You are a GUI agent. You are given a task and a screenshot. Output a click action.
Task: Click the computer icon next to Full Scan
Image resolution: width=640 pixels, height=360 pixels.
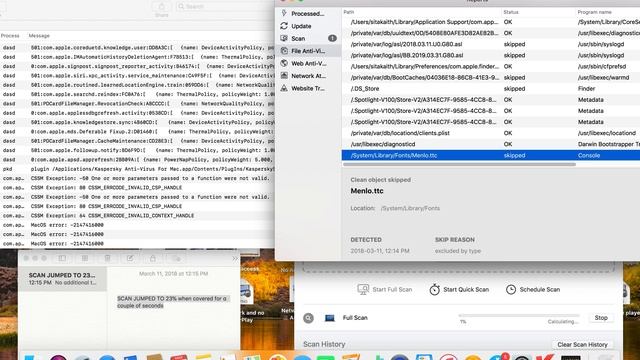(329, 318)
